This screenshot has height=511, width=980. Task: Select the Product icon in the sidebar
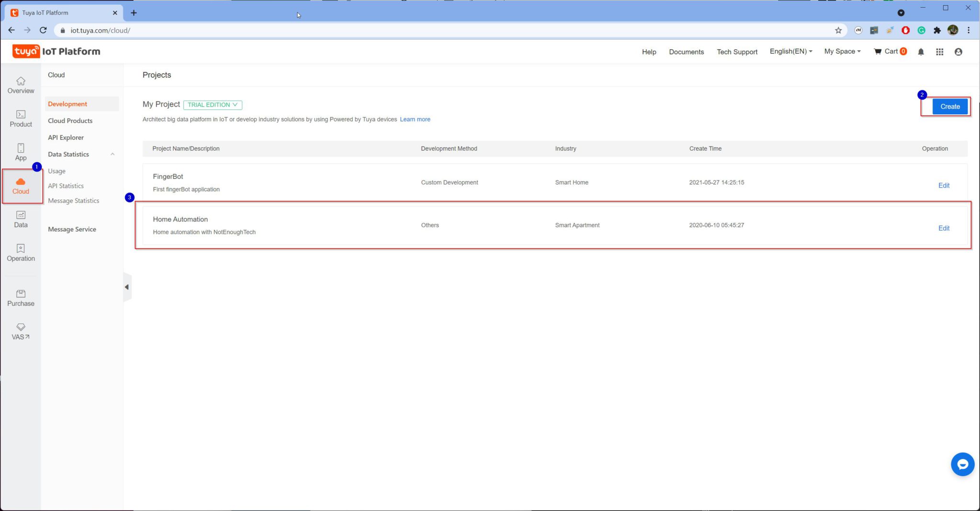[x=21, y=119]
